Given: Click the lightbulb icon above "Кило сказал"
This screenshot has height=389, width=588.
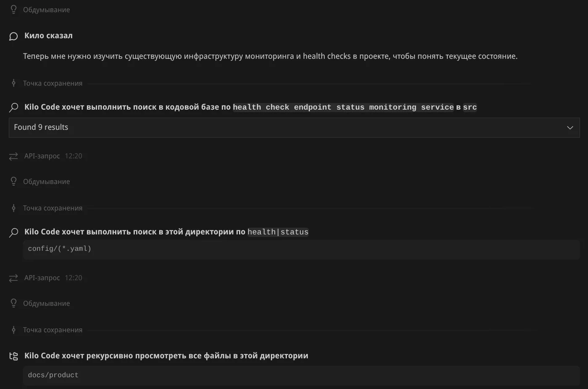Looking at the screenshot, I should [13, 10].
